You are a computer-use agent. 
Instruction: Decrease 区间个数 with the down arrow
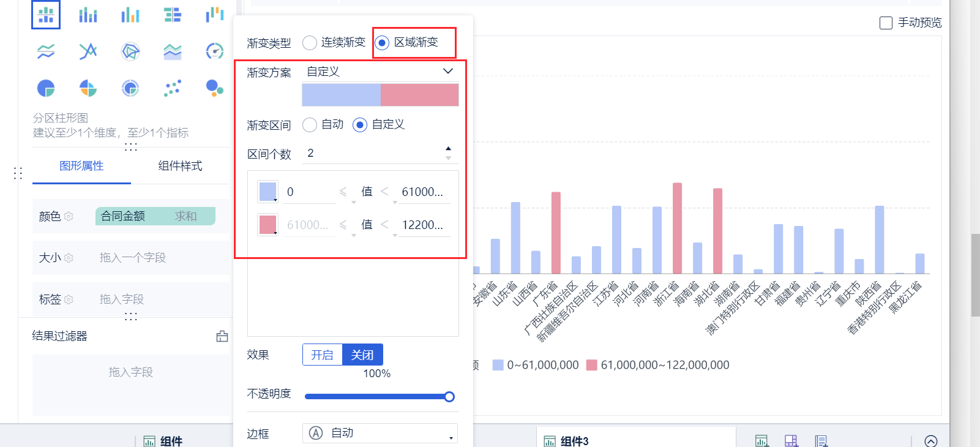[449, 158]
